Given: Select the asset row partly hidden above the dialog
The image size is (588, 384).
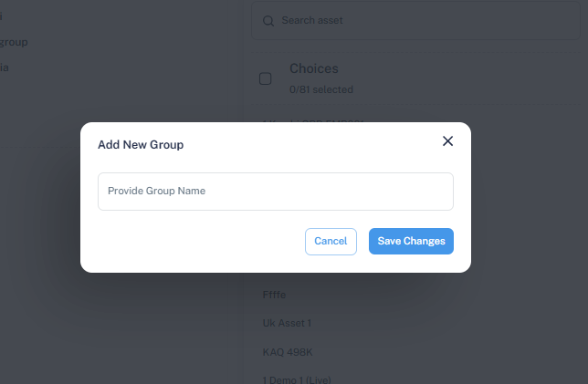Looking at the screenshot, I should [320, 119].
